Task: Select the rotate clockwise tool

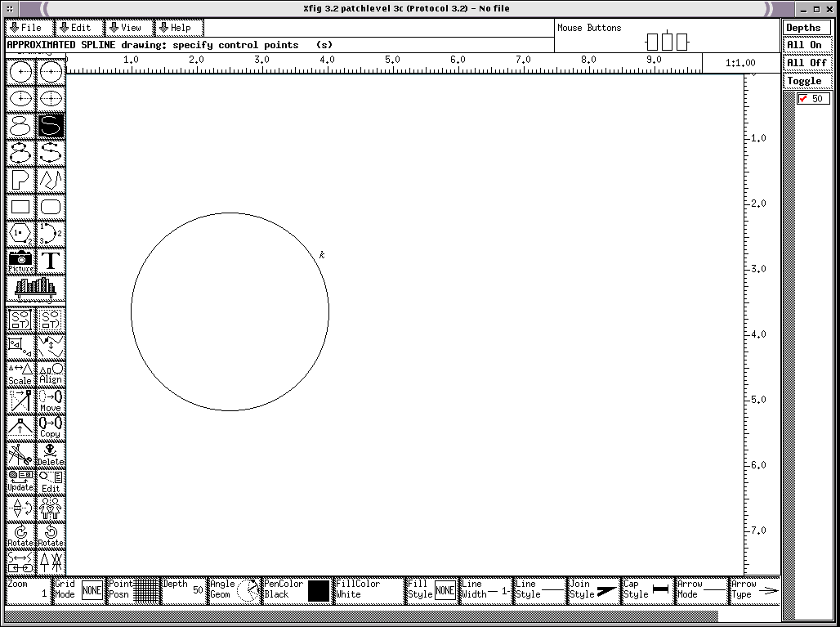Action: click(20, 536)
